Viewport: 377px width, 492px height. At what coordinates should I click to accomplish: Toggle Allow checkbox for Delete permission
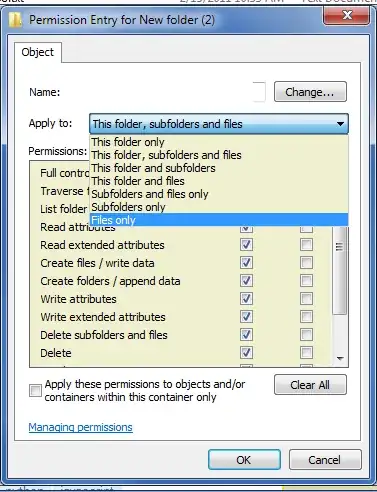(x=246, y=353)
